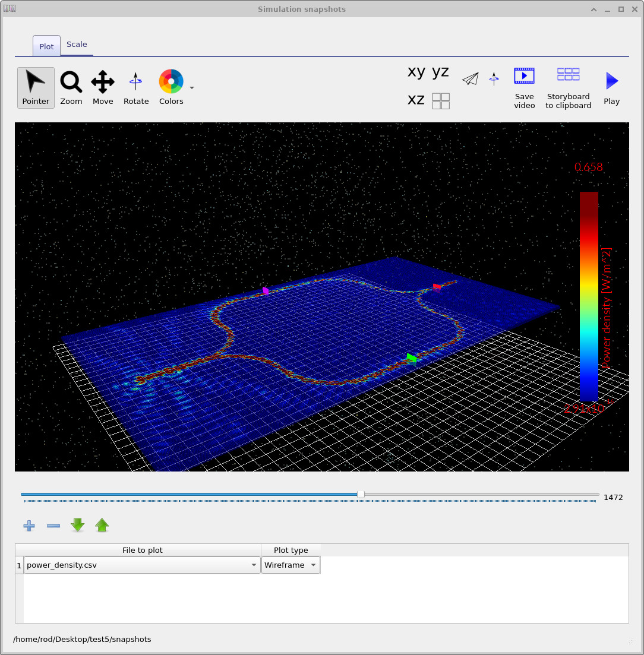Select the Move tool
Viewport: 644px width, 655px height.
click(102, 87)
